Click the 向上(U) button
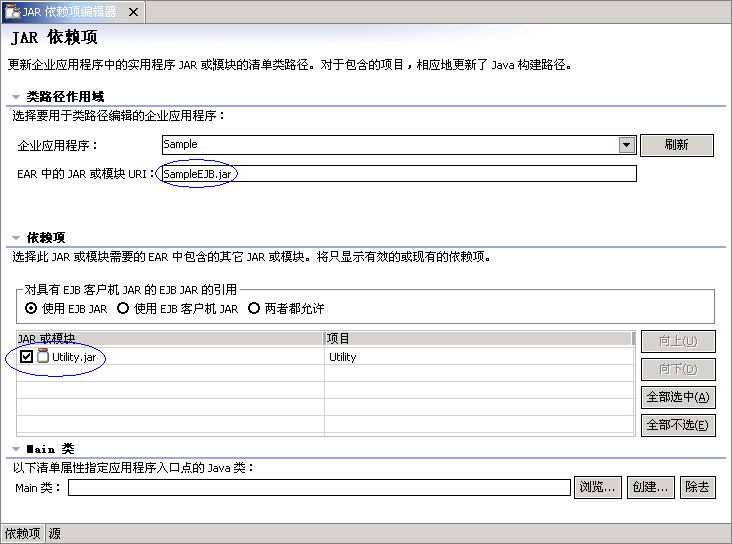This screenshot has width=732, height=544. [678, 341]
